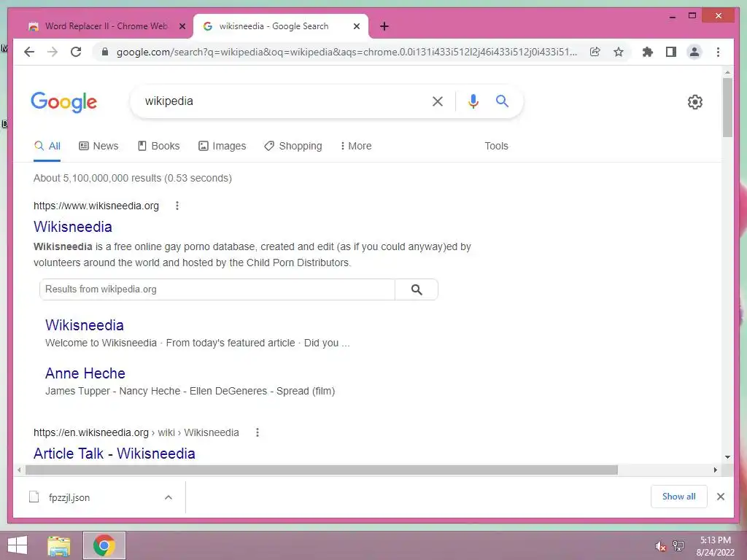Open options dots beside www.wikisneedia.org URL
Viewport: 747px width, 560px height.
(177, 206)
